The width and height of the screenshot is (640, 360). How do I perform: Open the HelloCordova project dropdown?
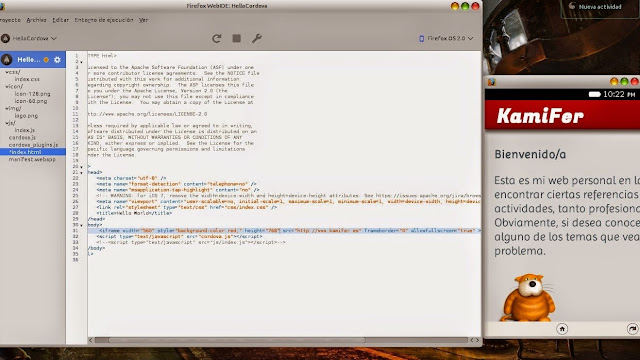coord(29,38)
